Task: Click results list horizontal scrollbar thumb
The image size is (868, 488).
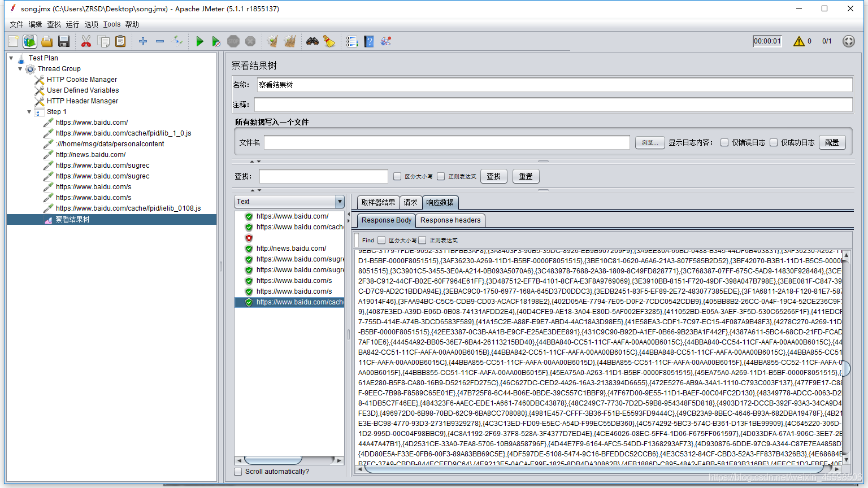Action: [x=273, y=460]
